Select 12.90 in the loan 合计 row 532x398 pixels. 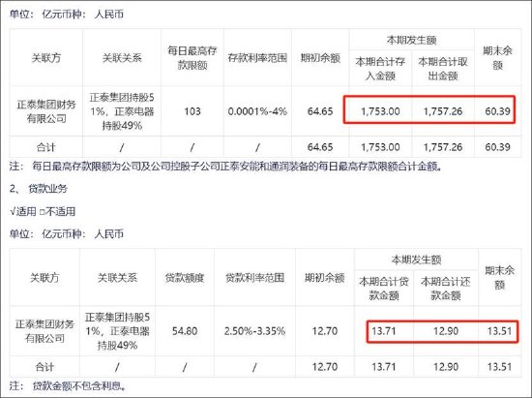(446, 367)
